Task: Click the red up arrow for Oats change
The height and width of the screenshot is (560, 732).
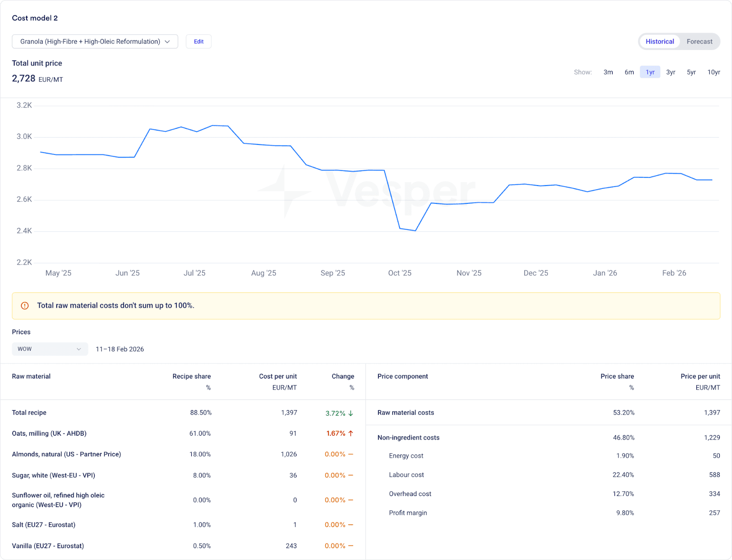Action: (351, 433)
